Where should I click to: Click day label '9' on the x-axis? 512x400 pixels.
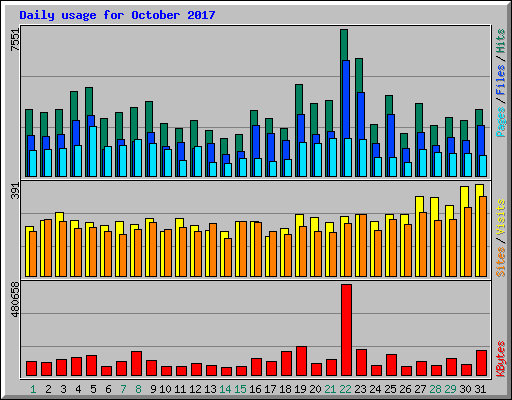[x=153, y=389]
